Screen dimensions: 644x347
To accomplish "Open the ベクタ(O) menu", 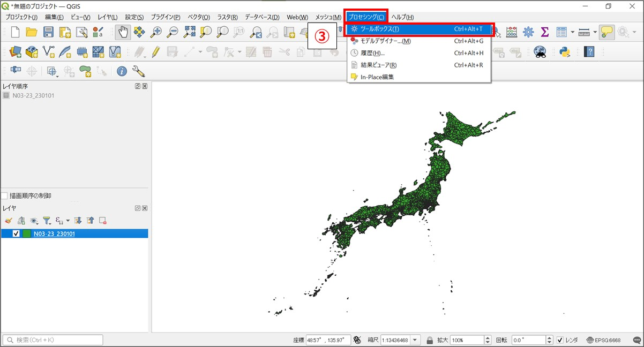I will pos(198,17).
